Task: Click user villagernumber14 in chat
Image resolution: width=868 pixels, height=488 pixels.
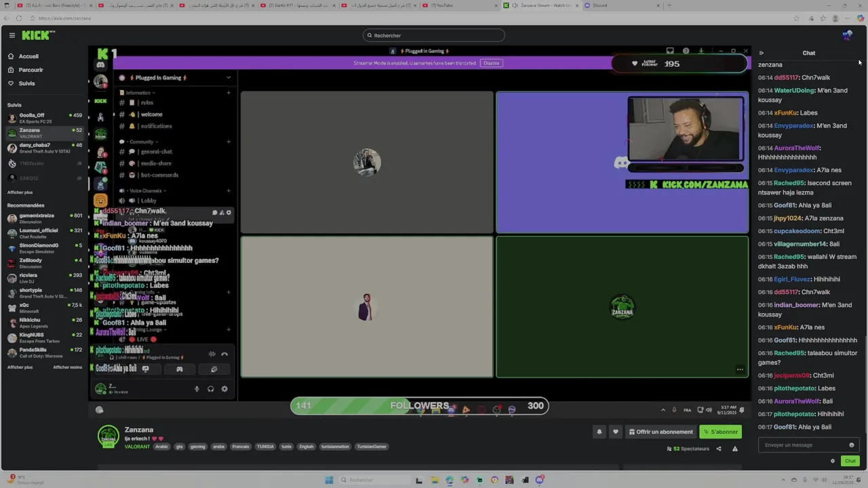Action: pyautogui.click(x=801, y=244)
